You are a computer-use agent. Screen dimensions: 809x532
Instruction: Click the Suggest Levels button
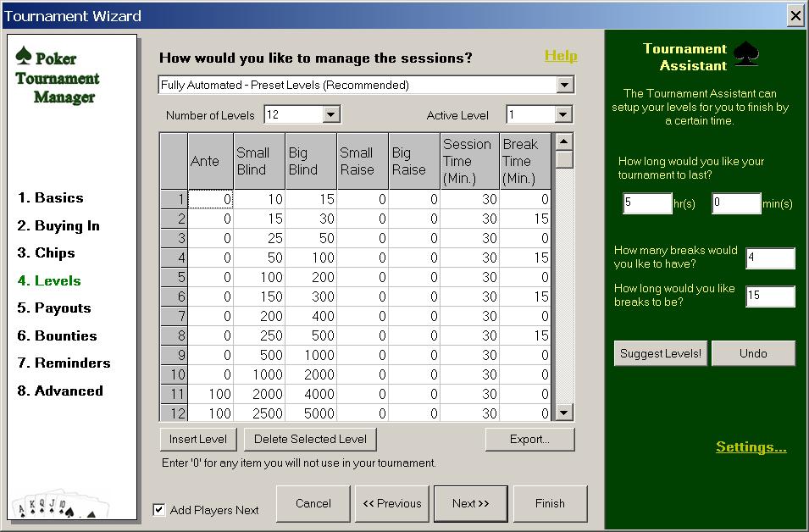click(x=661, y=353)
